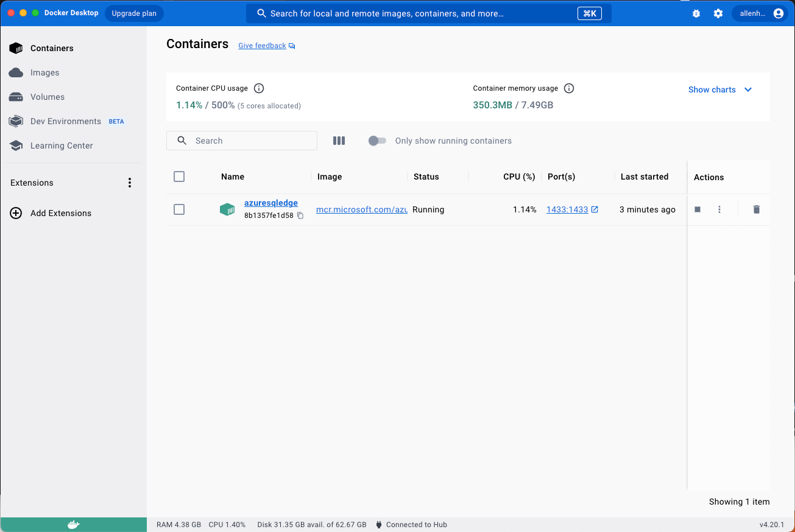Image resolution: width=795 pixels, height=532 pixels.
Task: Click the Give feedback link
Action: [262, 46]
